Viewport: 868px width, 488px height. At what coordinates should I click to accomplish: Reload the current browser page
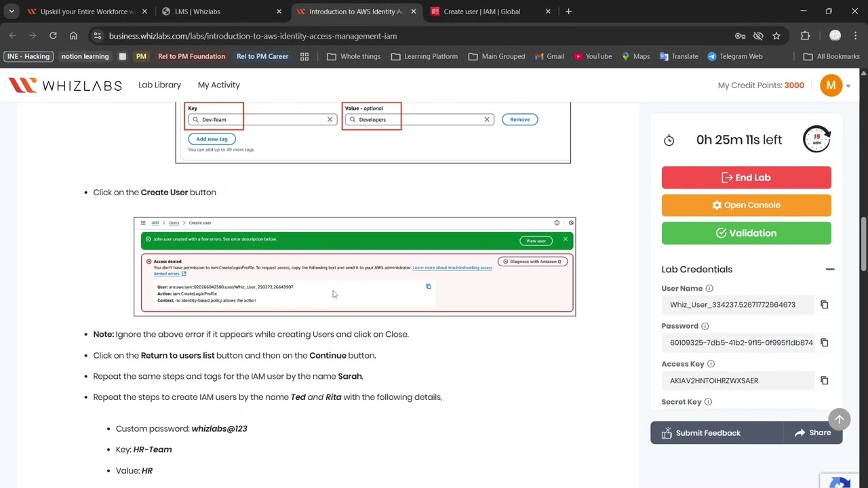(53, 36)
